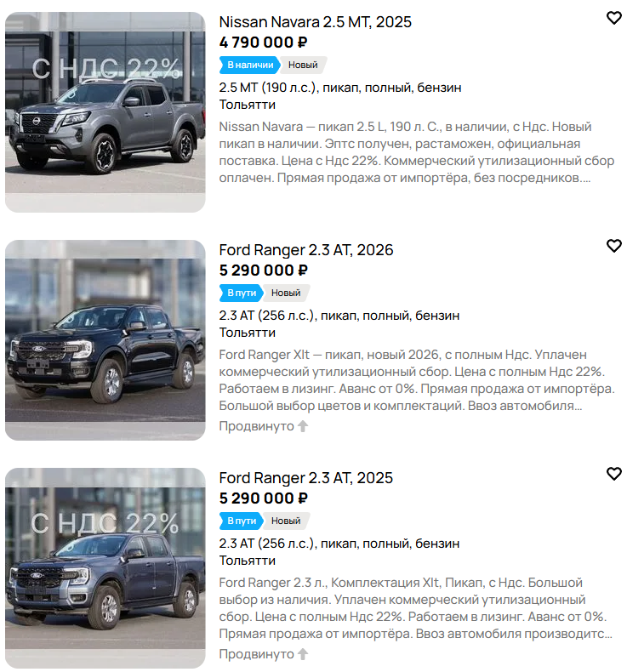Open the Ford Ranger 2.3 AT, 2025 title link
Image resolution: width=627 pixels, height=672 pixels.
tap(306, 478)
